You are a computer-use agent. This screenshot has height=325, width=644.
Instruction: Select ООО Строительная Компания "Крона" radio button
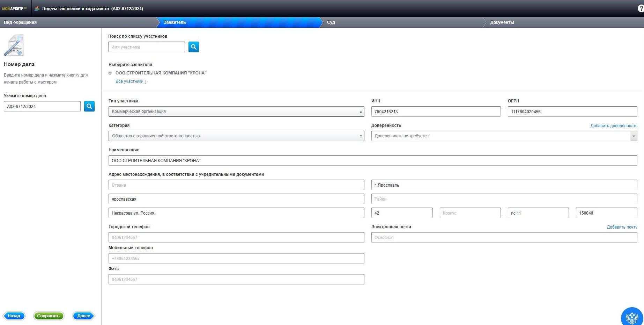point(110,73)
